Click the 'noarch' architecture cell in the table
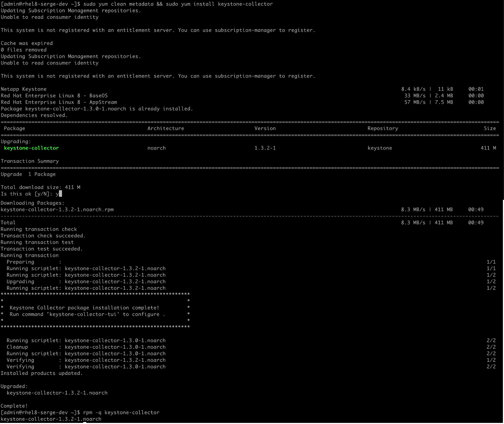 (157, 148)
